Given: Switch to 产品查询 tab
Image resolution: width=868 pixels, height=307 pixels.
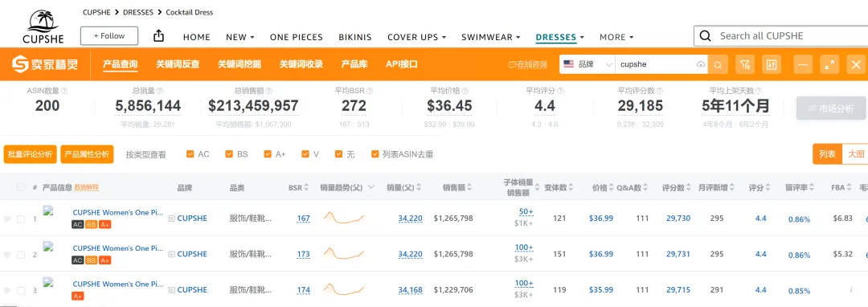Looking at the screenshot, I should 120,64.
